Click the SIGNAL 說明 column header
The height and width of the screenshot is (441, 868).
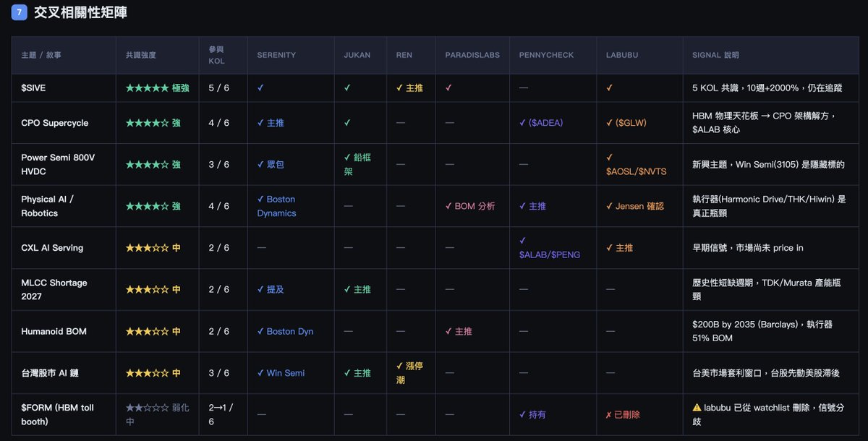715,55
